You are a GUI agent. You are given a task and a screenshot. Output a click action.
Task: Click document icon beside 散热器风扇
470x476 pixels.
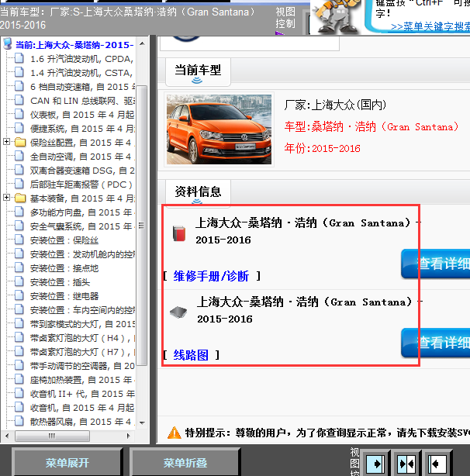click(x=19, y=422)
